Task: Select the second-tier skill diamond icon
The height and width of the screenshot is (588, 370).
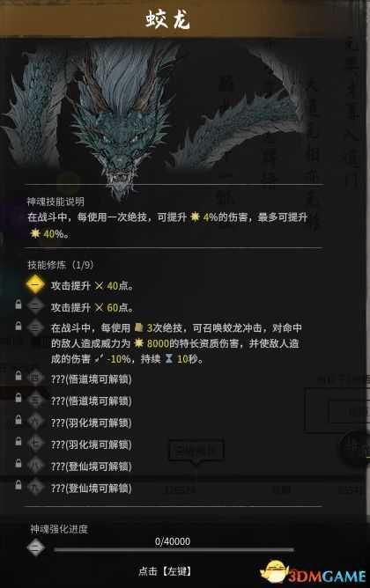Action: [35, 306]
